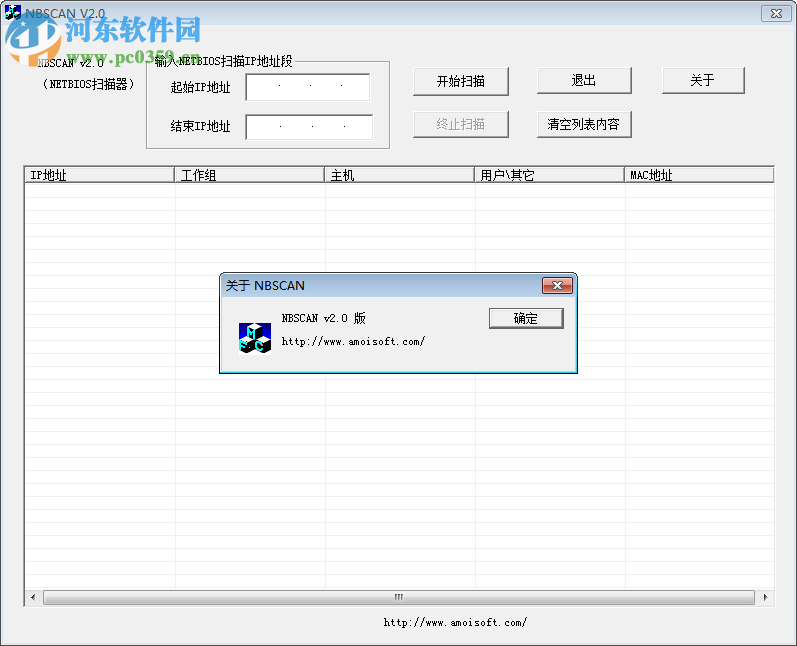Click the horizontal scrollbar right arrow
Image resolution: width=797 pixels, height=646 pixels.
[765, 597]
